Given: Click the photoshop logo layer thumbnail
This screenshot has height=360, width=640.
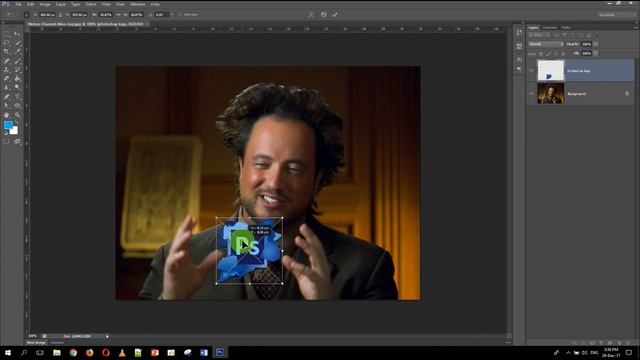Looking at the screenshot, I should [551, 71].
